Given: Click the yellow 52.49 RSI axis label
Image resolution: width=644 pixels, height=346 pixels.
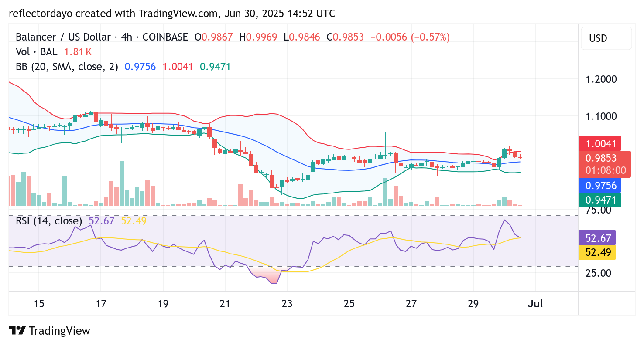Looking at the screenshot, I should click(x=597, y=252).
